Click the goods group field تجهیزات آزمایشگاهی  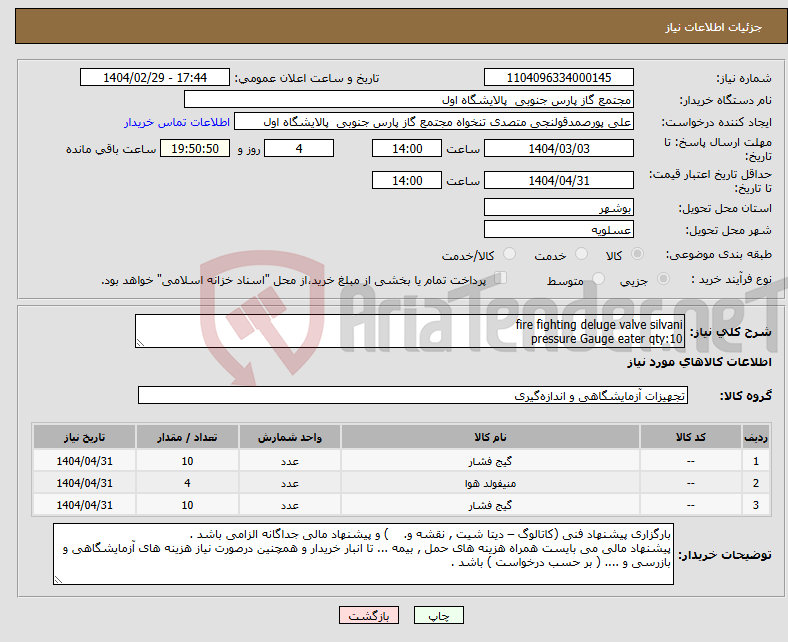coord(413,396)
